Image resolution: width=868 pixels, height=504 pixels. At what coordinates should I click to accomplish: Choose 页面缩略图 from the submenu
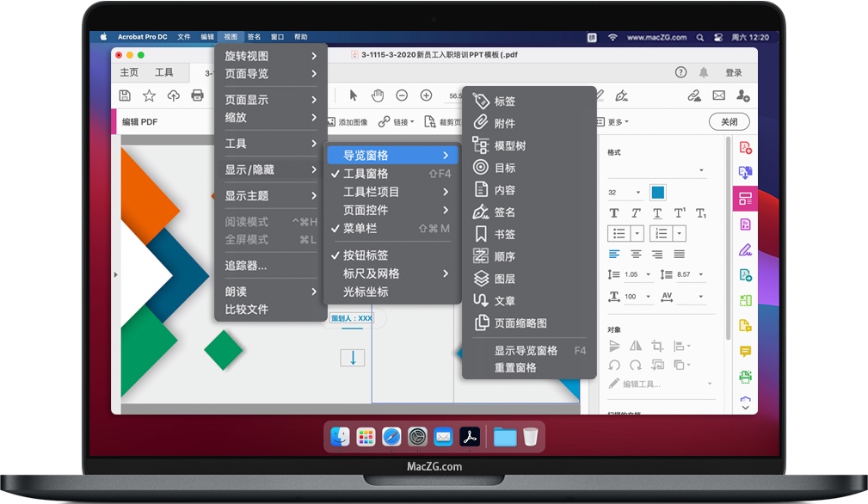[520, 323]
